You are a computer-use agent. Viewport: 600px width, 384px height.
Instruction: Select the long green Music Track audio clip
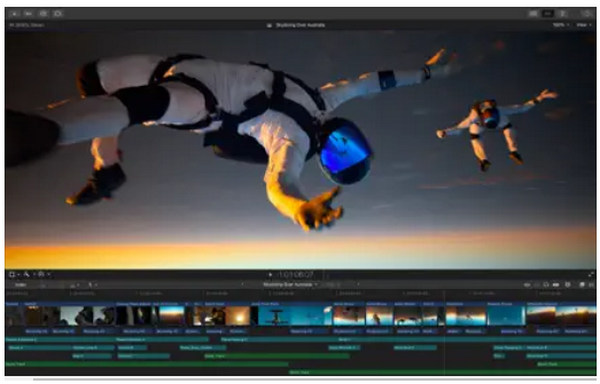tap(147, 364)
